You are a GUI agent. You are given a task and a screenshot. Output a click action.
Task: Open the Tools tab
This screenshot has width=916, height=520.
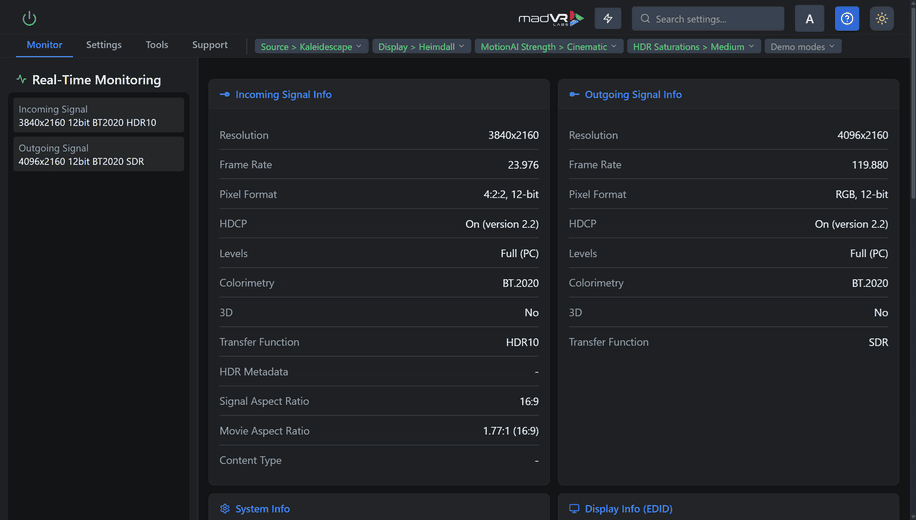click(x=157, y=45)
